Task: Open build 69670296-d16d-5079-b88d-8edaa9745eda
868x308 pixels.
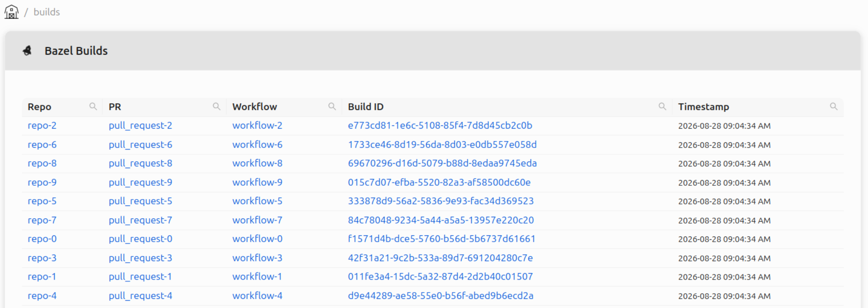Action: coord(442,163)
